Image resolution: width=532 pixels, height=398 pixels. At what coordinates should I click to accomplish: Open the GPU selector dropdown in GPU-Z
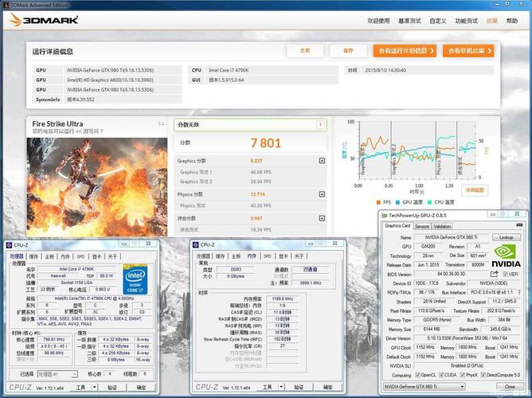424,387
